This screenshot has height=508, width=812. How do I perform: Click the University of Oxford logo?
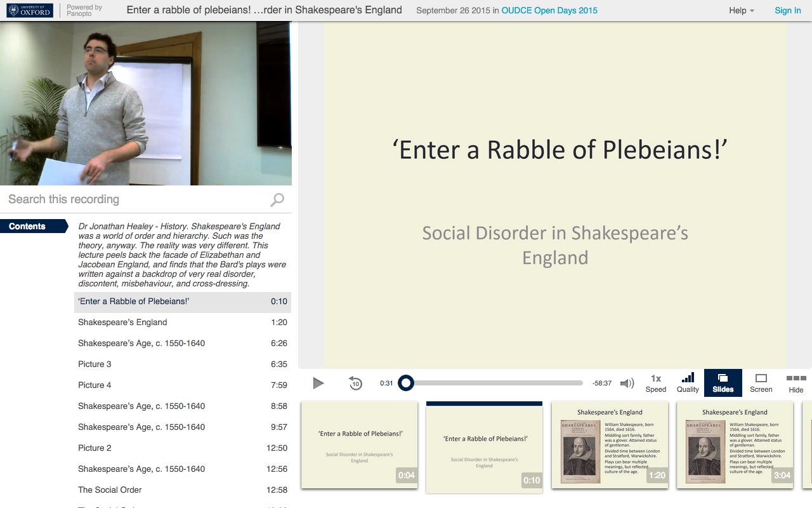point(30,10)
